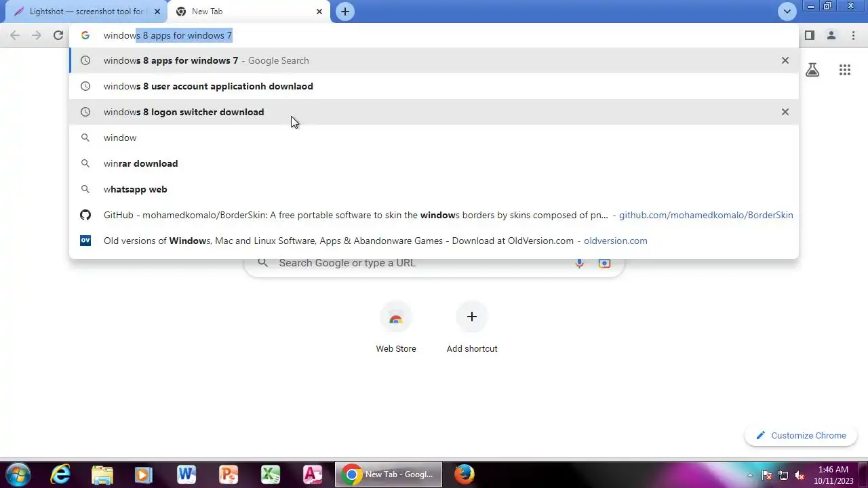Choose the 'window' search suggestion
This screenshot has width=868, height=488.
click(x=434, y=138)
